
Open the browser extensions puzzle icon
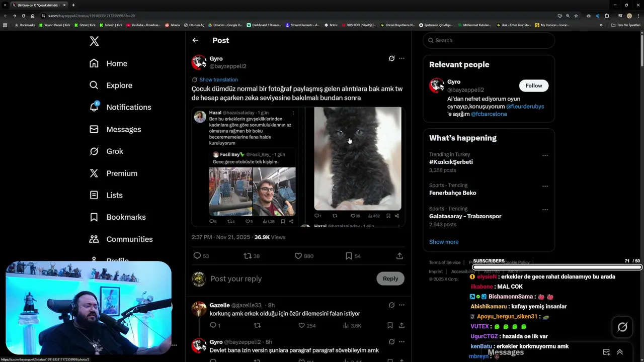(607, 16)
